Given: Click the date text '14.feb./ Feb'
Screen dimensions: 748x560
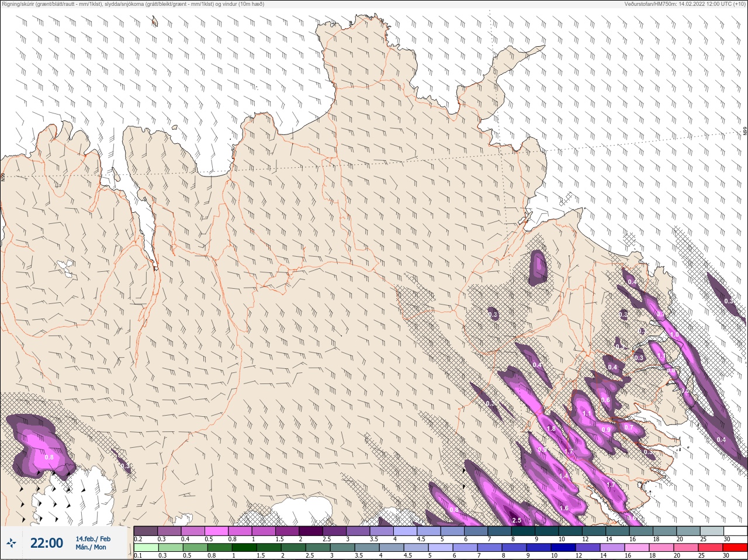Looking at the screenshot, I should click(93, 539).
